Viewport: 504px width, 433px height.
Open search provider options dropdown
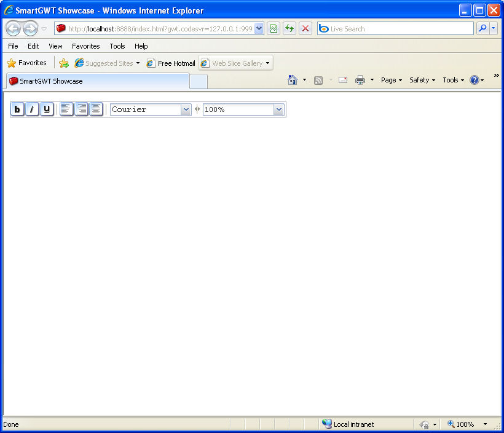pos(494,29)
